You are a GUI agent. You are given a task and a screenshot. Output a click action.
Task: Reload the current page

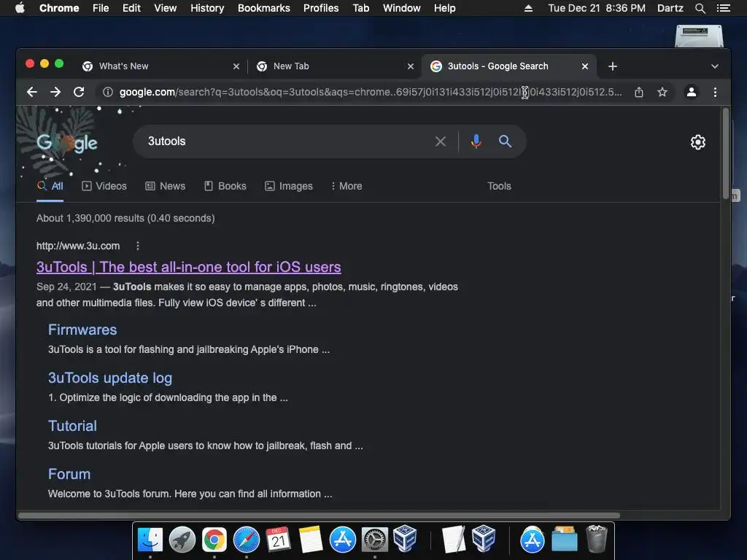(x=79, y=92)
